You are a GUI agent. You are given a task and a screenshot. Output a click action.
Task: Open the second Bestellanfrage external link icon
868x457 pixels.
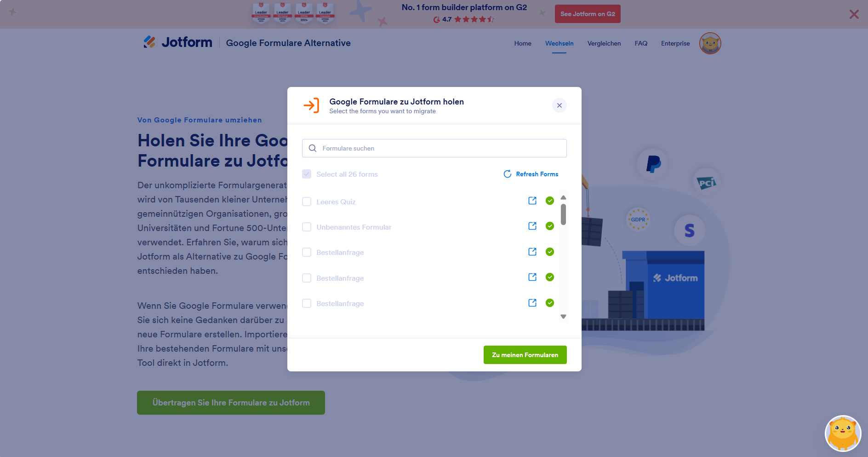coord(532,277)
